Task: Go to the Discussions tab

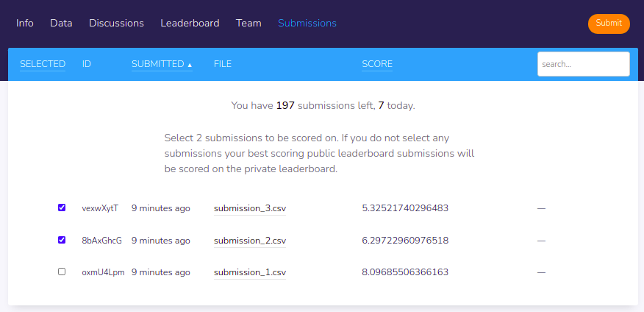Action: click(x=116, y=23)
